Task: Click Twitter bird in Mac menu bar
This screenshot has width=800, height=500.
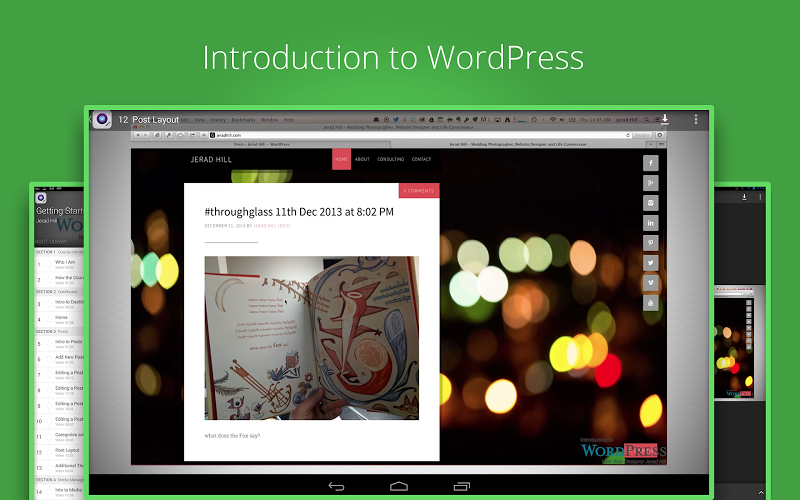Action: coord(395,119)
